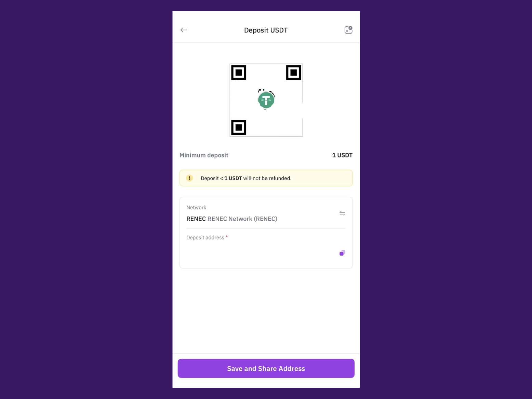This screenshot has height=399, width=532.
Task: Open deposit history icon in the header
Action: click(x=348, y=30)
